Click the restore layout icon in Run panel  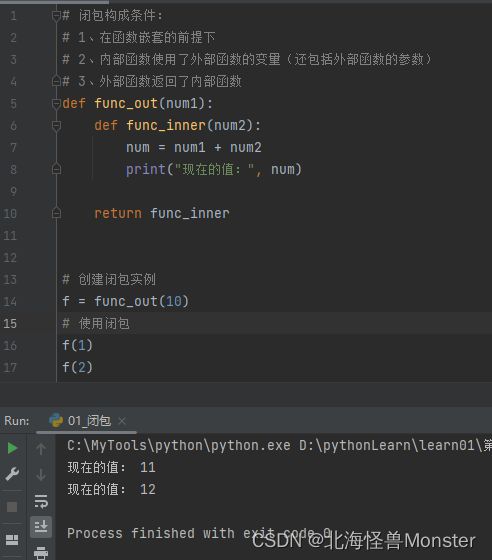click(x=12, y=540)
